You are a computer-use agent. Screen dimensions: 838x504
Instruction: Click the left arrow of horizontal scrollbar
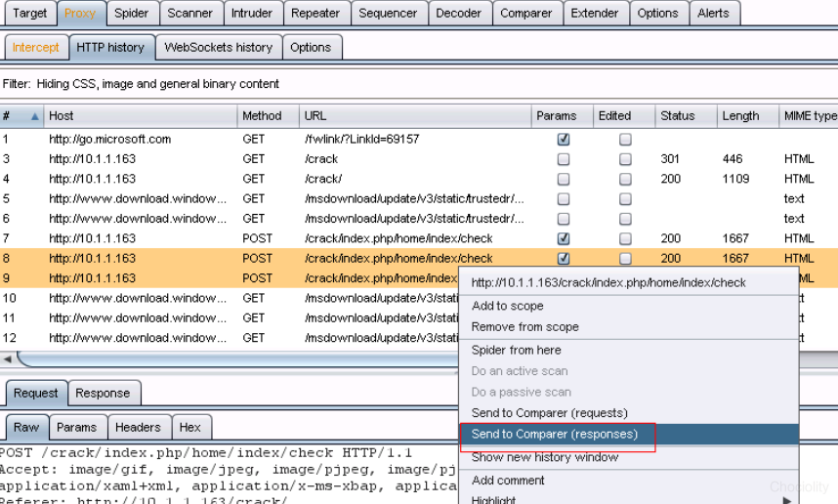tap(8, 359)
